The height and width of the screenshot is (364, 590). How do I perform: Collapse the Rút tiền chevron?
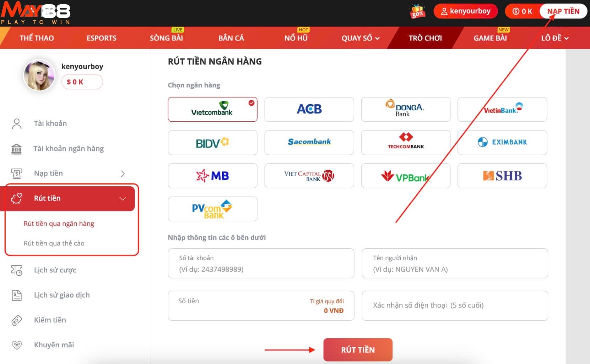(x=123, y=198)
